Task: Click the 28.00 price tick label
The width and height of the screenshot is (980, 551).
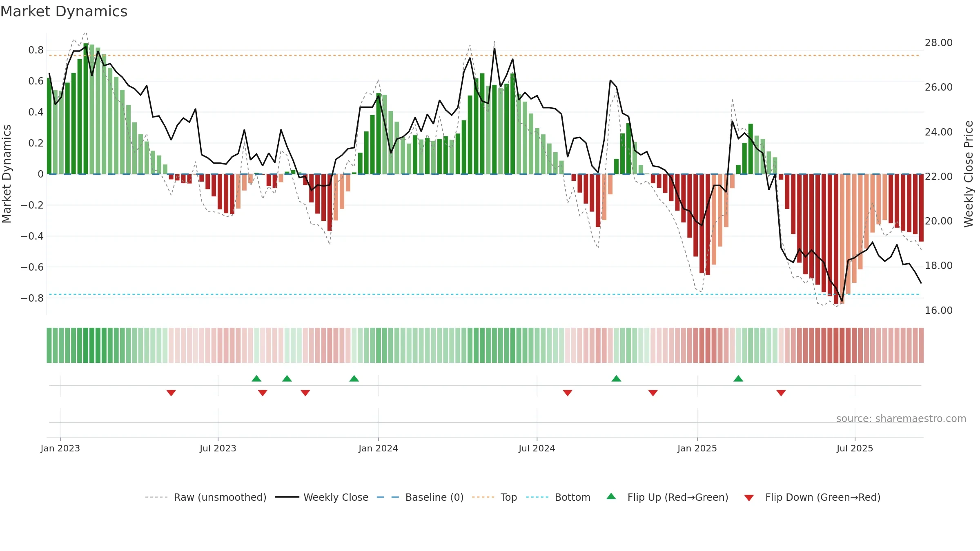Action: 939,43
